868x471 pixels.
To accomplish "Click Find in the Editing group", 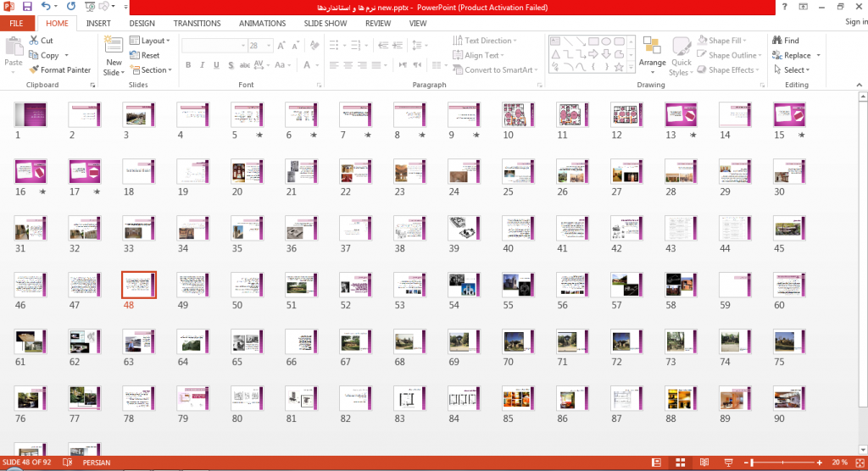I will point(786,41).
